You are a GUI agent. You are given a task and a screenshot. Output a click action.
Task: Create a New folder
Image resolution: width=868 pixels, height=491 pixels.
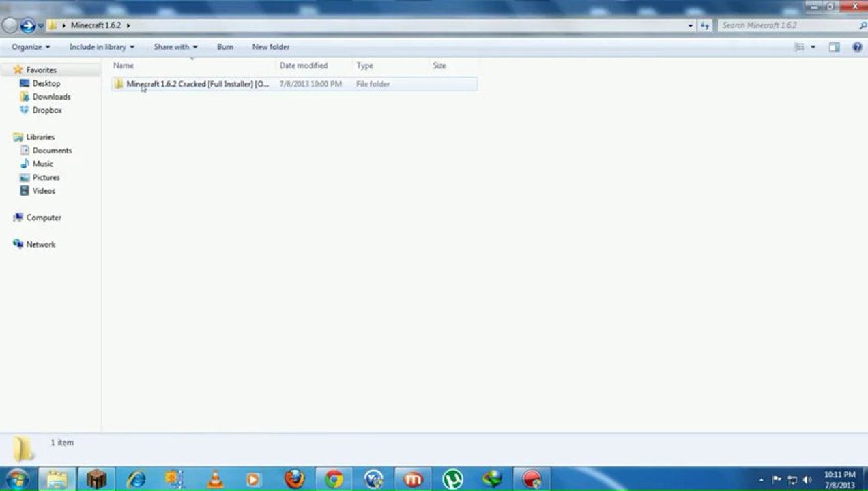click(271, 47)
